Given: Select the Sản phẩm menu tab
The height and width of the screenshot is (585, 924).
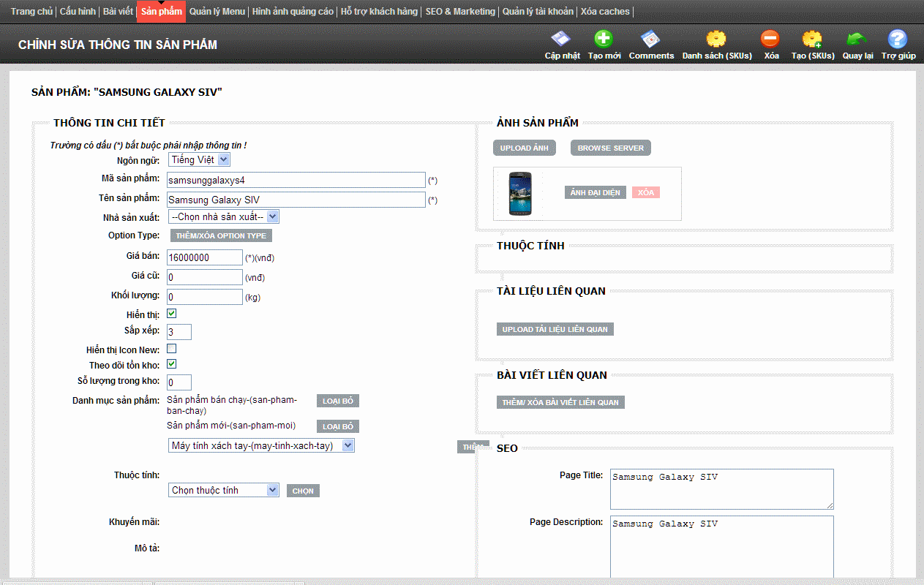Looking at the screenshot, I should [x=161, y=12].
